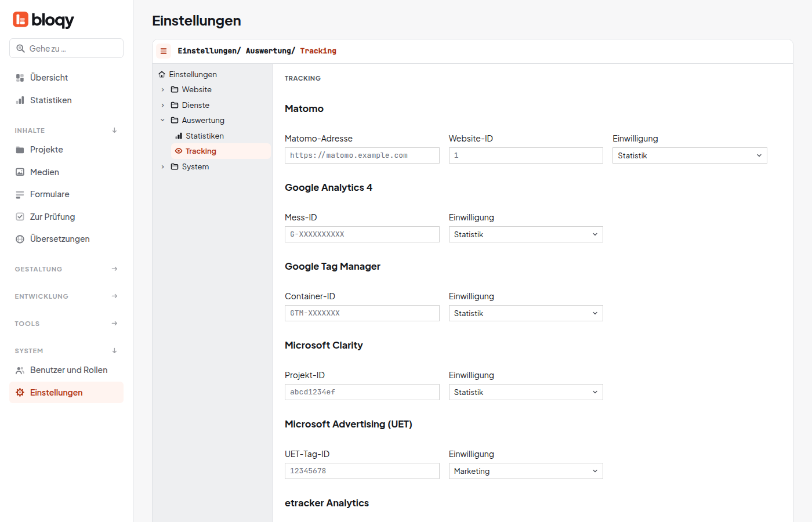Click the hamburger menu icon beside the breadcrumb
This screenshot has width=812, height=522.
click(164, 51)
